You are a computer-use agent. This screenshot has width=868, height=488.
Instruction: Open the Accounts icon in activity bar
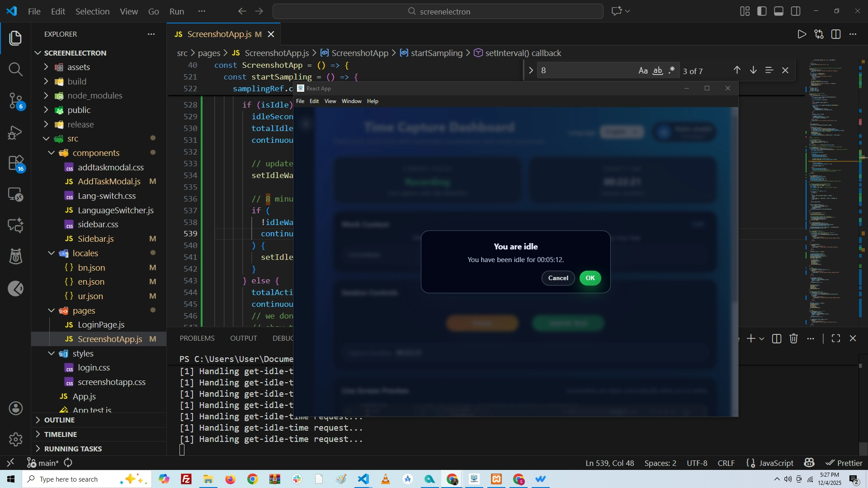15,408
